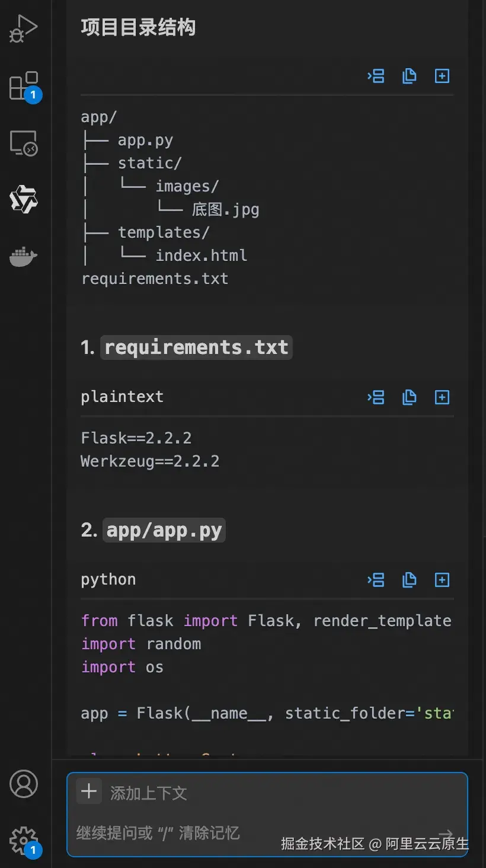Click the plus button to add context

(x=89, y=792)
